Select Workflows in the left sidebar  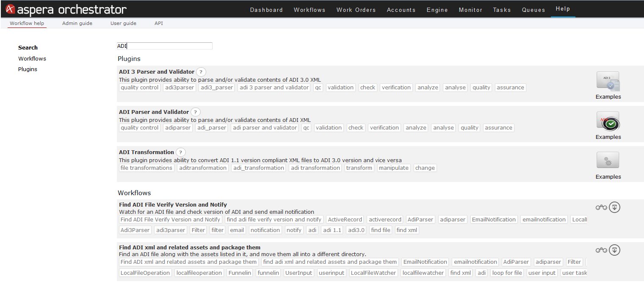tap(32, 59)
